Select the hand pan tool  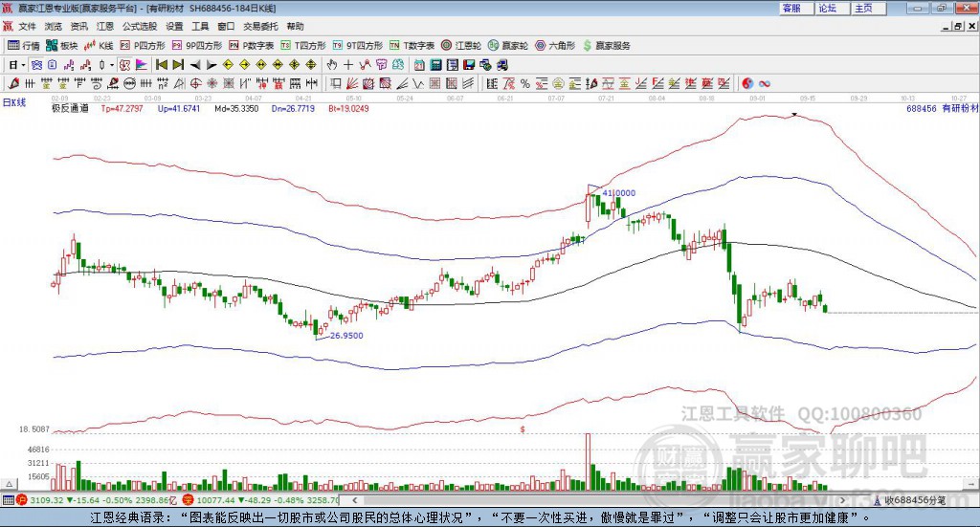coord(331,65)
